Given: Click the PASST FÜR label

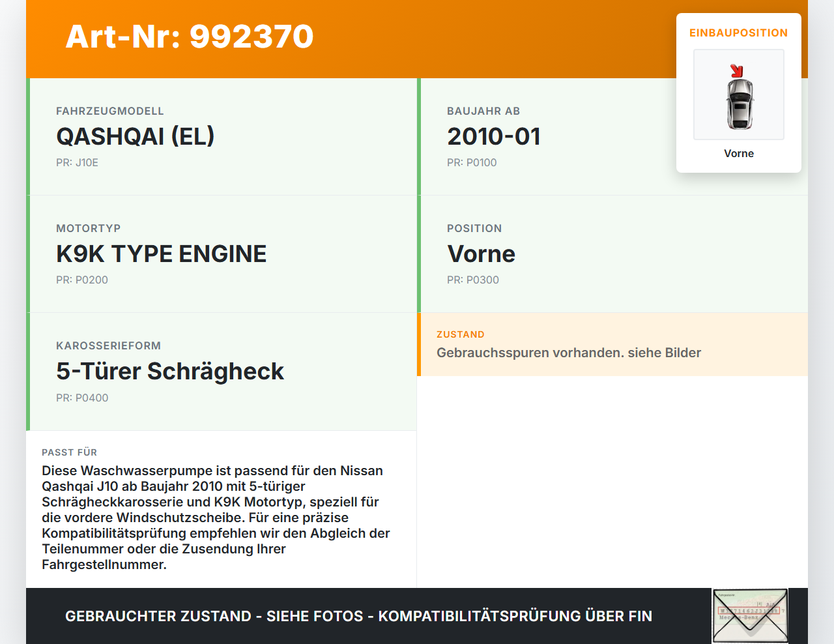Looking at the screenshot, I should click(x=69, y=452).
